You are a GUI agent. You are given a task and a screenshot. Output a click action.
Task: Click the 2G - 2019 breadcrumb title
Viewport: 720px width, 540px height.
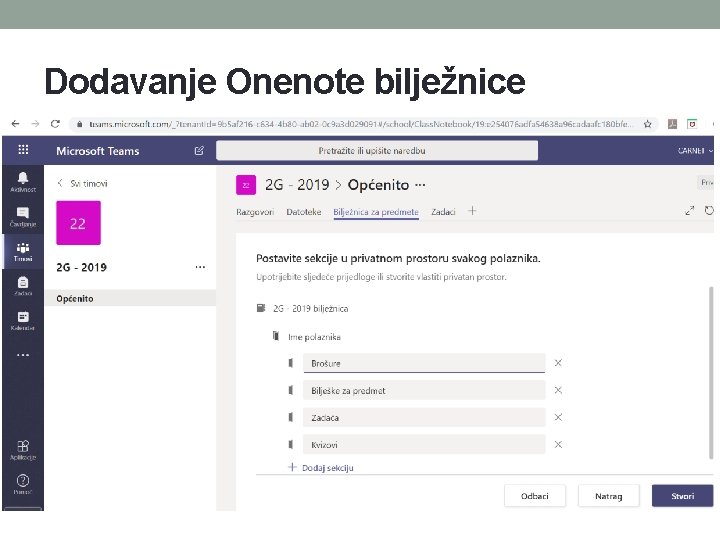(297, 185)
